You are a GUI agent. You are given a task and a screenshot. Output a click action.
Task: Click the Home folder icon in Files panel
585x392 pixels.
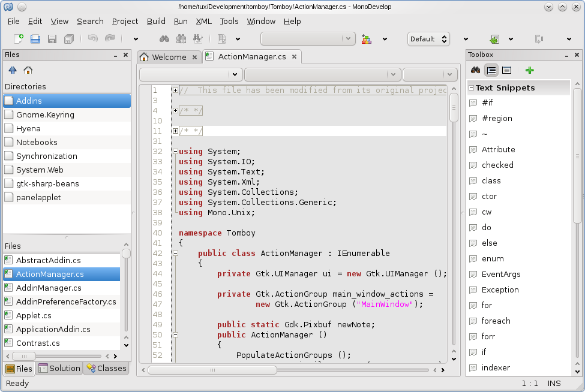tap(28, 70)
